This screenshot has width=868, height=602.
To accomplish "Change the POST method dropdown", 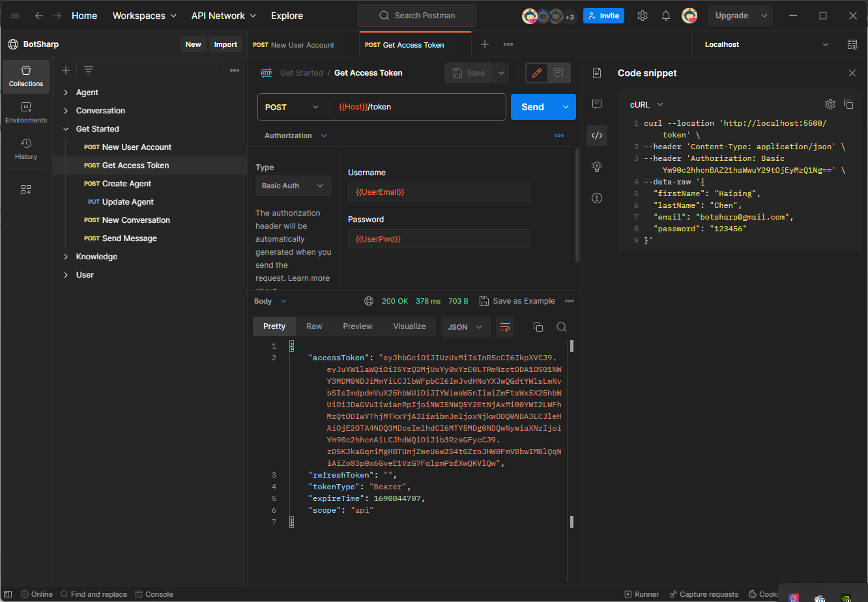I will coord(292,107).
